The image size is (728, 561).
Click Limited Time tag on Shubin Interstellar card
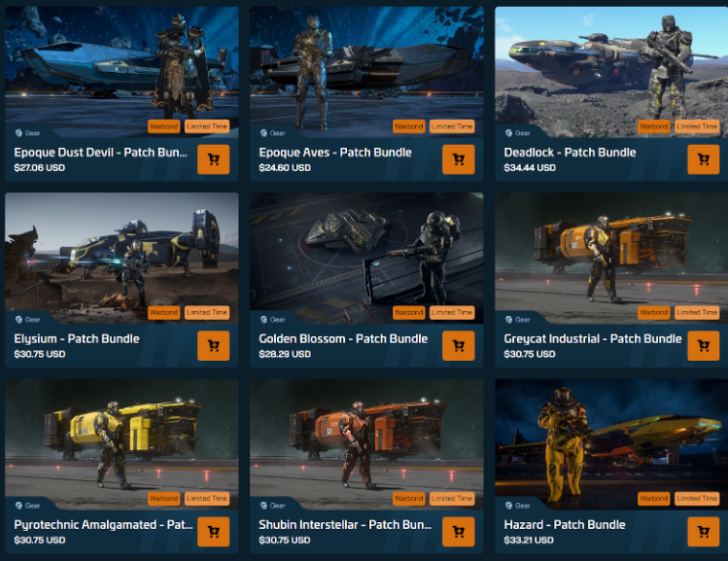coord(452,499)
